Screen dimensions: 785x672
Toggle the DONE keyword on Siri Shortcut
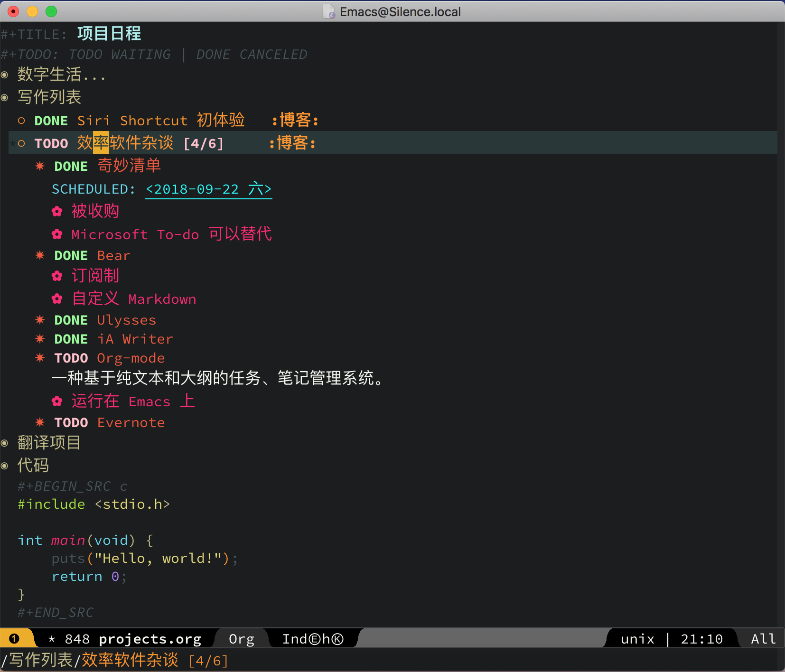pos(51,121)
